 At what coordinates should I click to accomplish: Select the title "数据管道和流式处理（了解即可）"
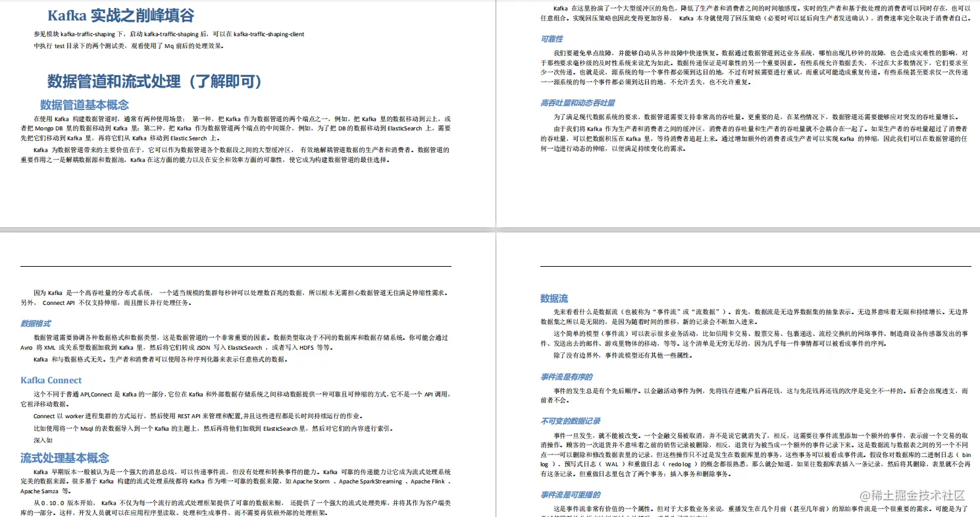click(x=154, y=80)
